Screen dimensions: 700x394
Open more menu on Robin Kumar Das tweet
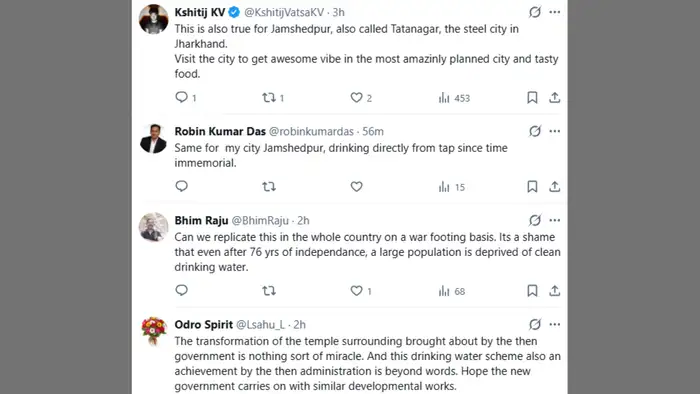click(x=554, y=131)
